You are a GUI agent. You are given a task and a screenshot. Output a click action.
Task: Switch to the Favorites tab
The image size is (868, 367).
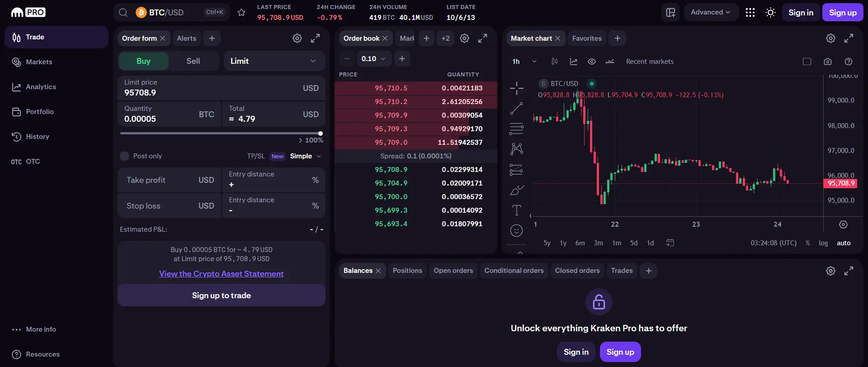coord(587,38)
